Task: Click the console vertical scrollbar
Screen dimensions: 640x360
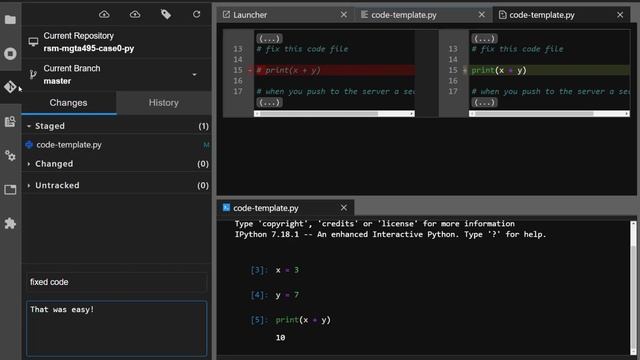Action: coord(633,288)
